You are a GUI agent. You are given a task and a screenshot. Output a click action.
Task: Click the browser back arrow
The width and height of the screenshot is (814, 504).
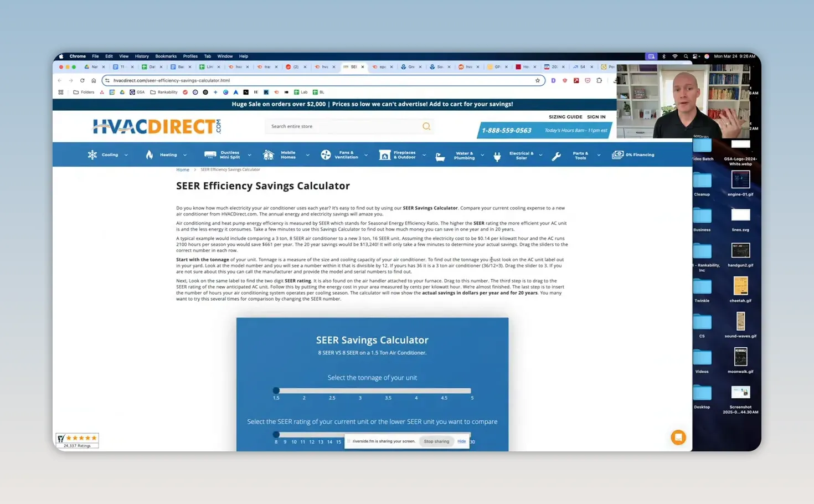pos(60,80)
